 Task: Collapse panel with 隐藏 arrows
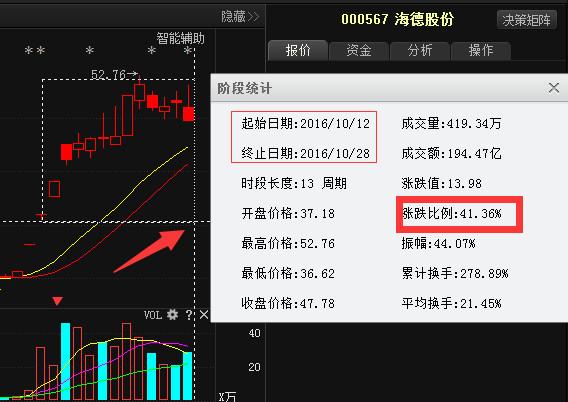(240, 16)
